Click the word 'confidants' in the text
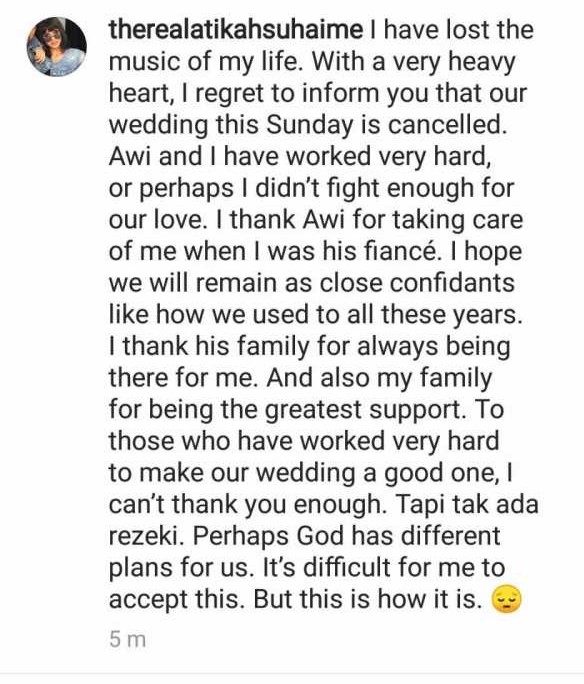Viewport: 584px width, 684px height. pyautogui.click(x=452, y=283)
